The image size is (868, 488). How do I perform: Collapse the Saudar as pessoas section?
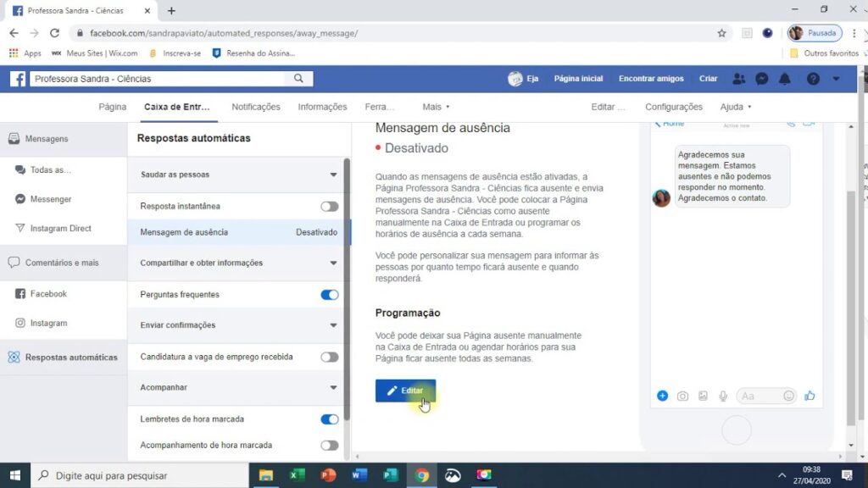pyautogui.click(x=333, y=175)
